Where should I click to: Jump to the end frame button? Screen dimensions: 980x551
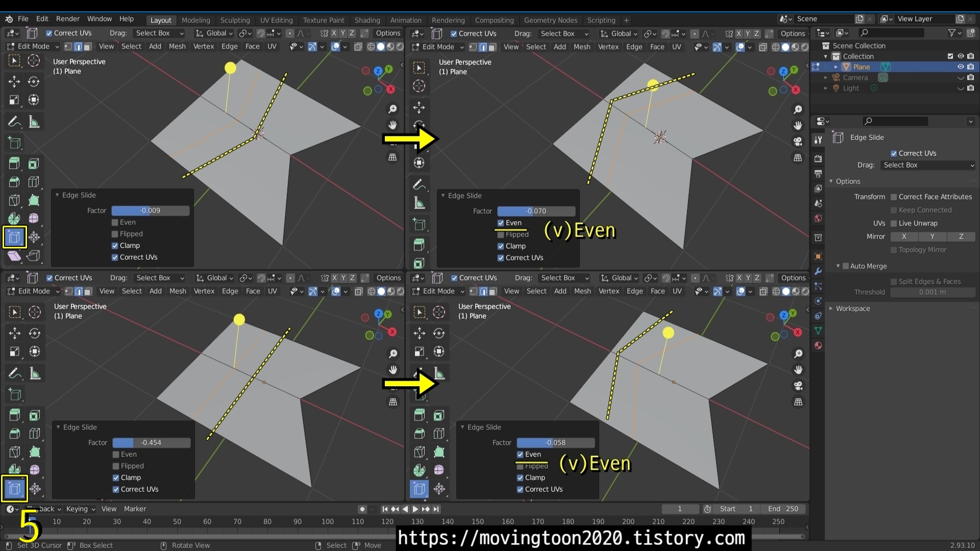[436, 509]
